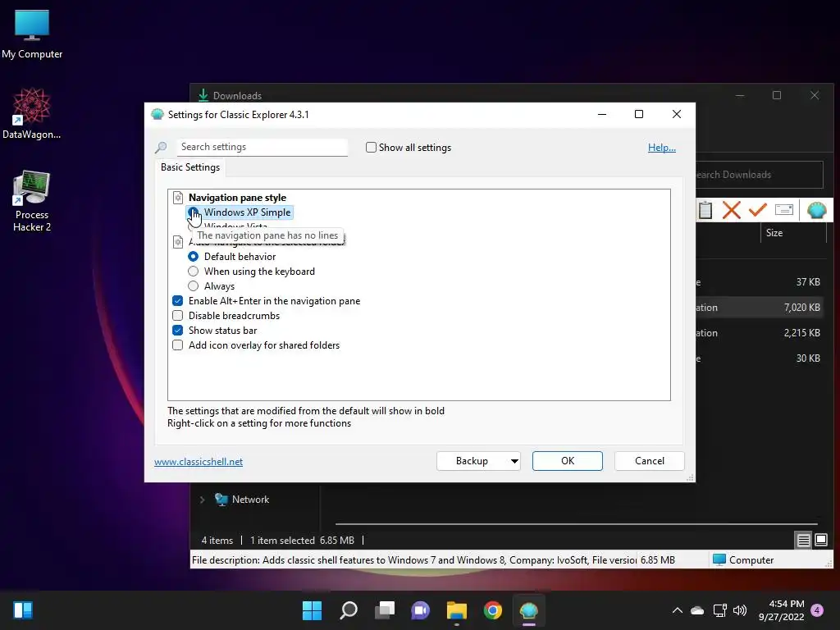Toggle Show all settings checkbox
The width and height of the screenshot is (840, 630).
[x=371, y=148]
